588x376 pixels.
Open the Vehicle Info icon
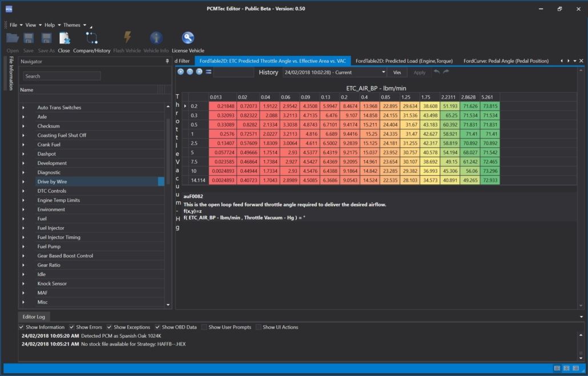coord(156,38)
